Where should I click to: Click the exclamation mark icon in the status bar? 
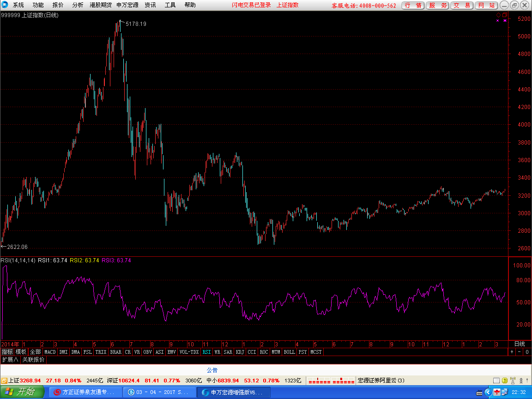click(x=528, y=381)
